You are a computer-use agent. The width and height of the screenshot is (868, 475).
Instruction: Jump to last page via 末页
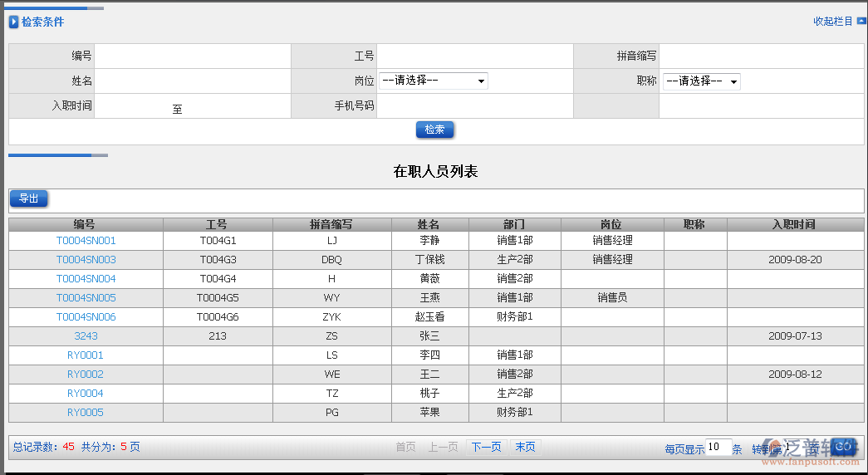(x=525, y=447)
